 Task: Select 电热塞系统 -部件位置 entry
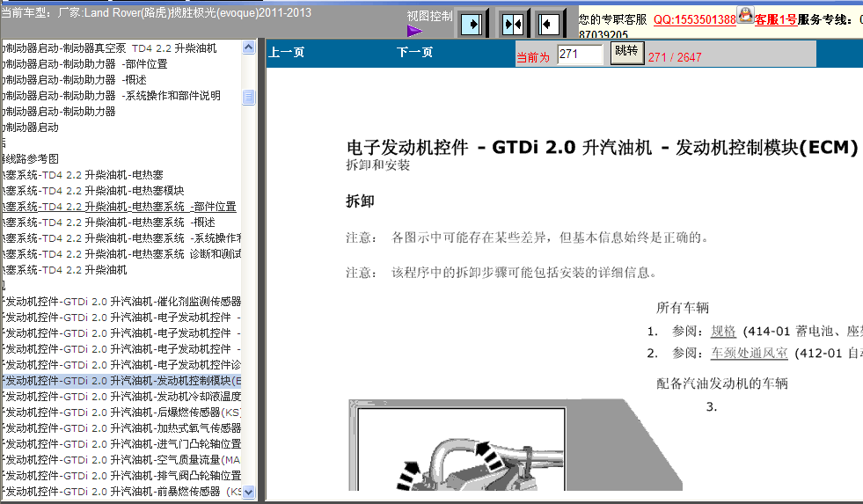click(x=119, y=207)
